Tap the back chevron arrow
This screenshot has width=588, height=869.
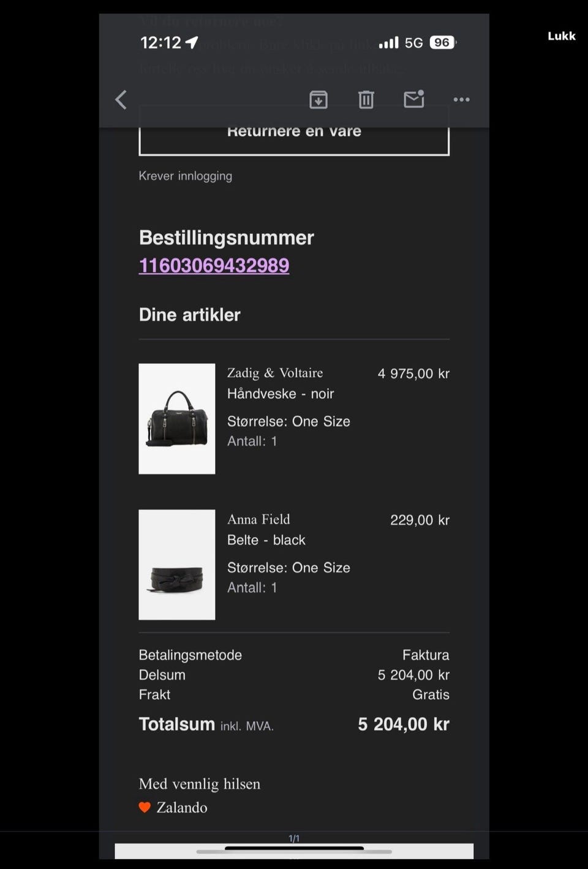(x=121, y=100)
